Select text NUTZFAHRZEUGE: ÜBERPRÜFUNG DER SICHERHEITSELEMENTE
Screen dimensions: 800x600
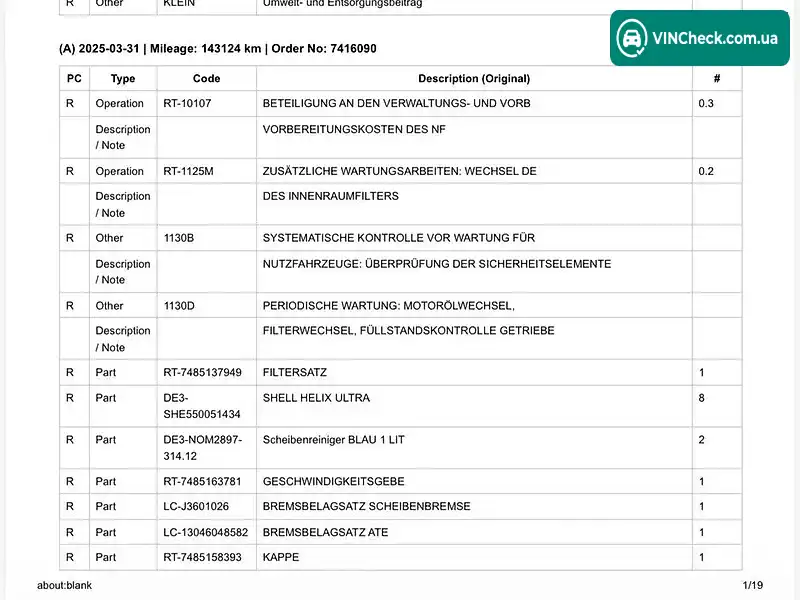click(x=437, y=264)
